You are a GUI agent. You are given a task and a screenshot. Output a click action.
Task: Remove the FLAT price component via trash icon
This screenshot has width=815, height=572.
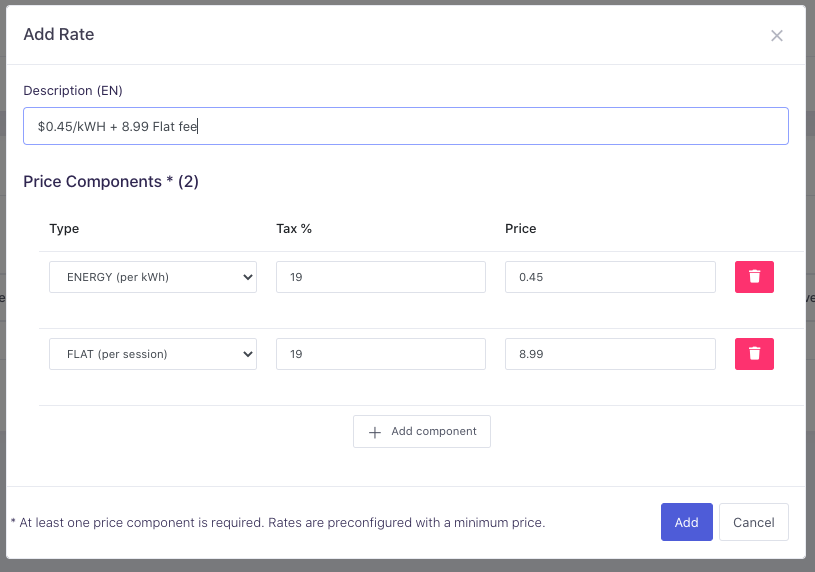pyautogui.click(x=754, y=354)
